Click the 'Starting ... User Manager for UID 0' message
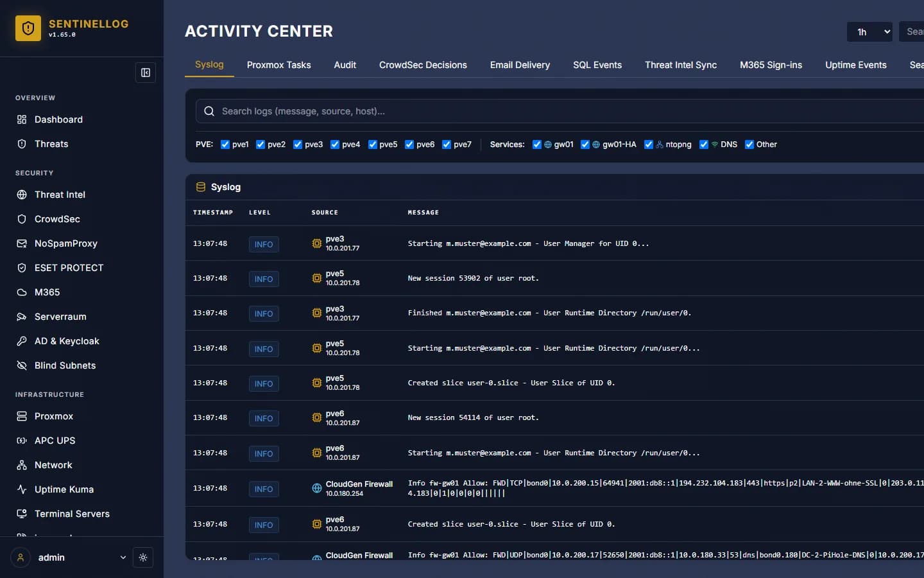924x578 pixels. 528,243
